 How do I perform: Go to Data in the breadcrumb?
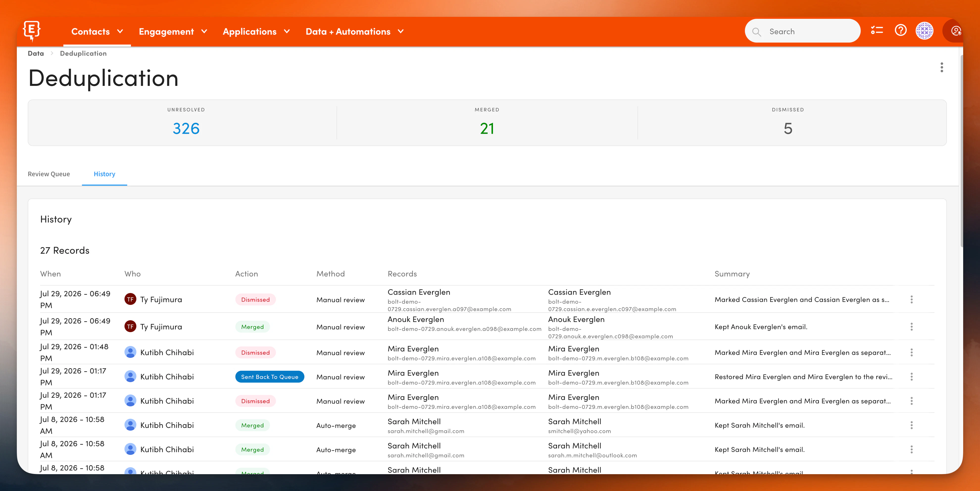point(36,54)
